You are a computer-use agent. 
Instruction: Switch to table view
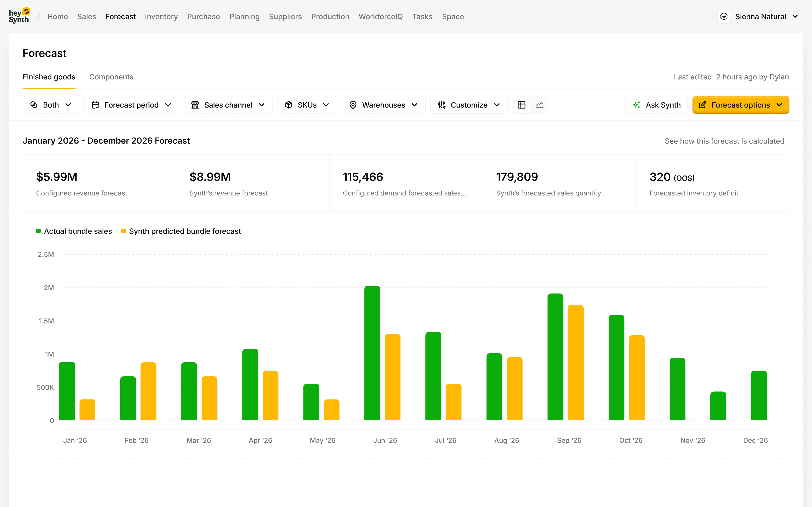point(521,105)
